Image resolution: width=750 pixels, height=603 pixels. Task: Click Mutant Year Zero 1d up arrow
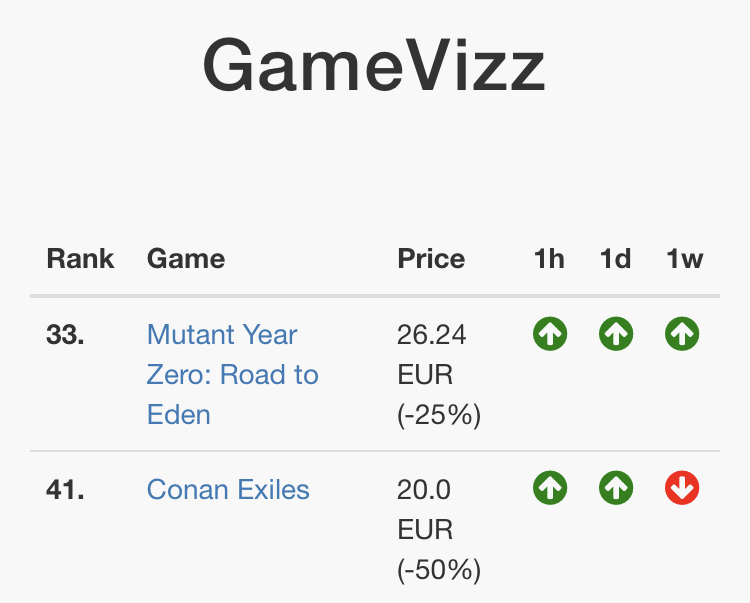[x=616, y=334]
